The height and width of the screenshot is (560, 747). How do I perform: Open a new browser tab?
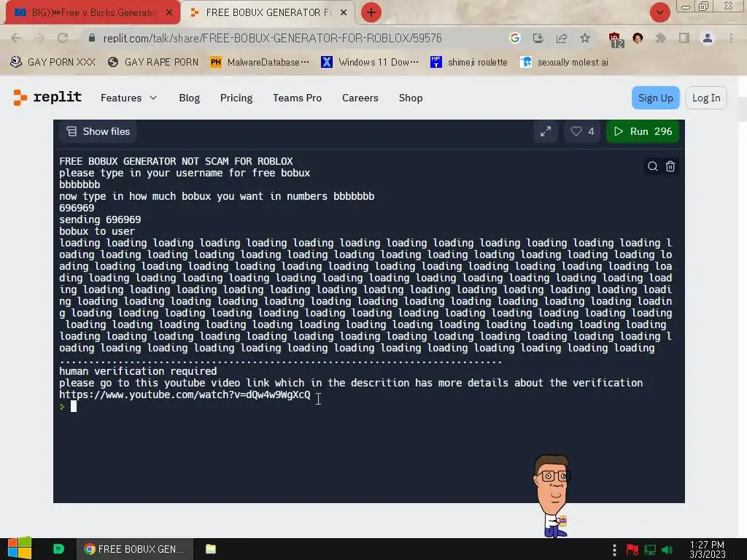(x=371, y=12)
